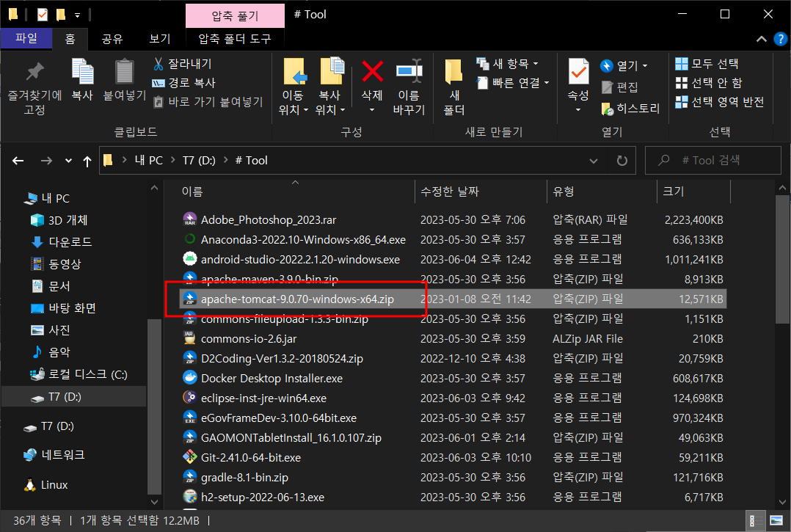
Task: Open the blue Help question-mark icon
Action: [781, 39]
